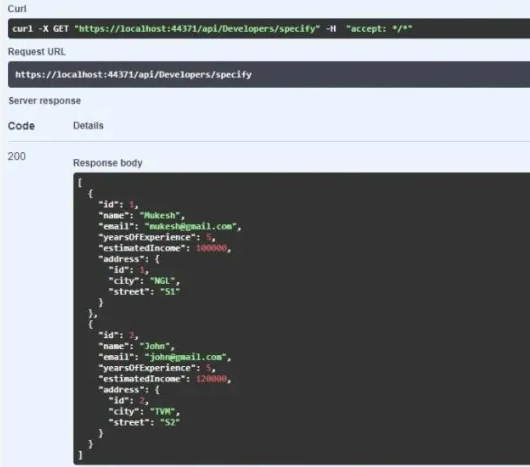Click the city NGL value
The height and width of the screenshot is (467, 530).
[x=163, y=281]
